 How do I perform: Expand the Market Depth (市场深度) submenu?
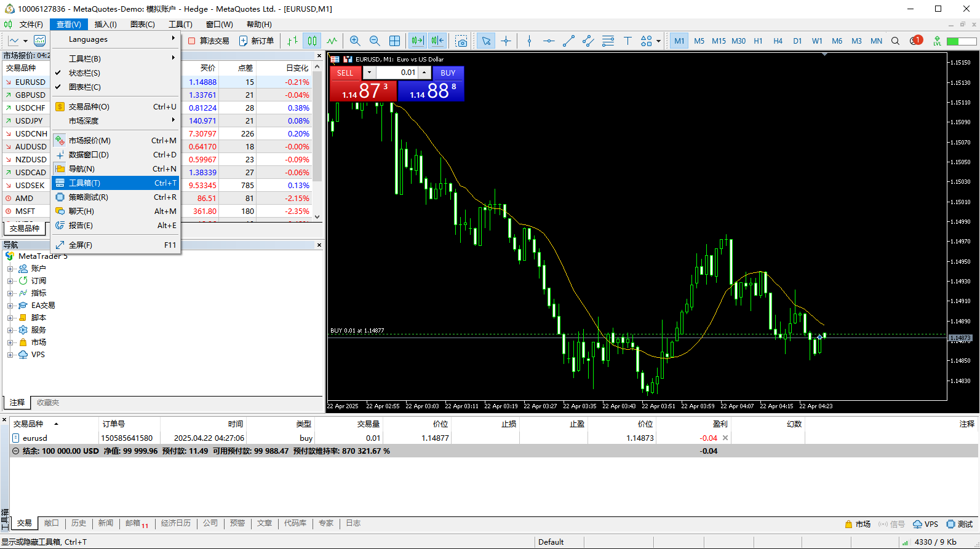116,120
